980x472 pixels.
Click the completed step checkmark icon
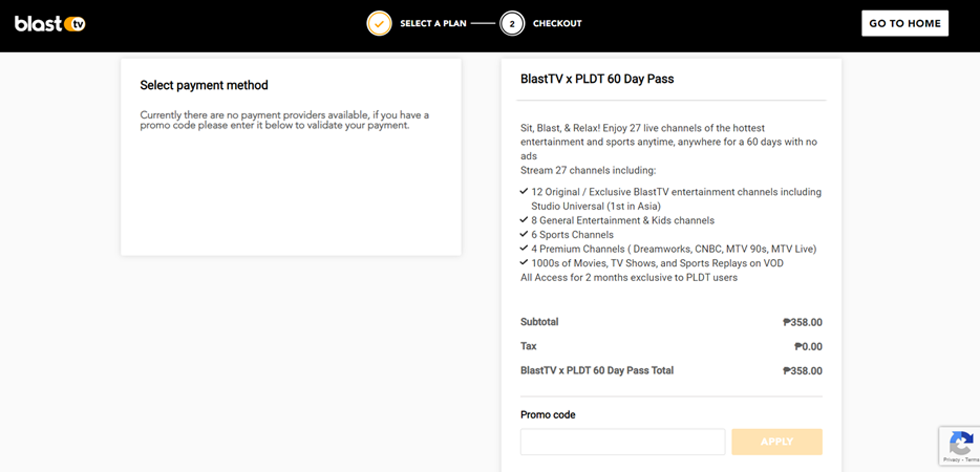pyautogui.click(x=379, y=24)
